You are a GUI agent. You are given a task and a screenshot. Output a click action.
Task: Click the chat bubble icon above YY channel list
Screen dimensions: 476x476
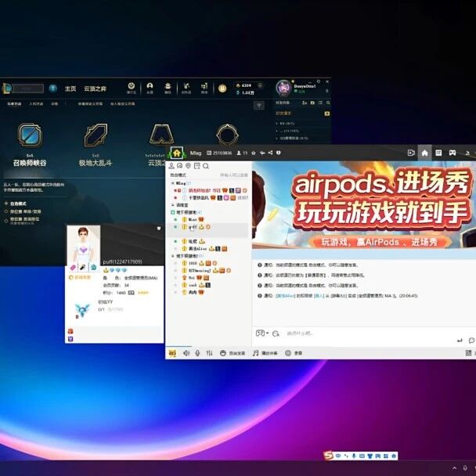[x=180, y=166]
